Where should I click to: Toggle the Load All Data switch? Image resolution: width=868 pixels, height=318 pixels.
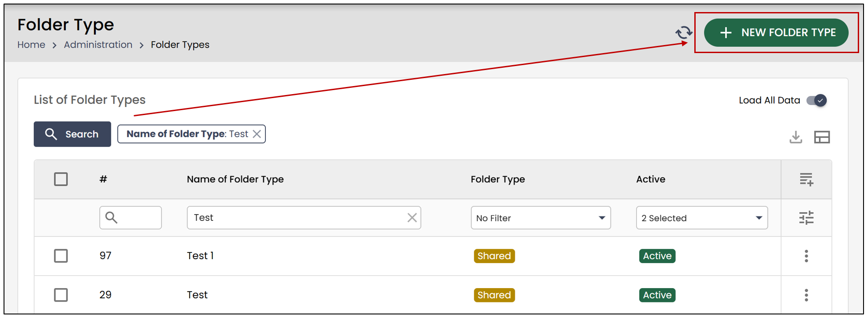(x=817, y=100)
